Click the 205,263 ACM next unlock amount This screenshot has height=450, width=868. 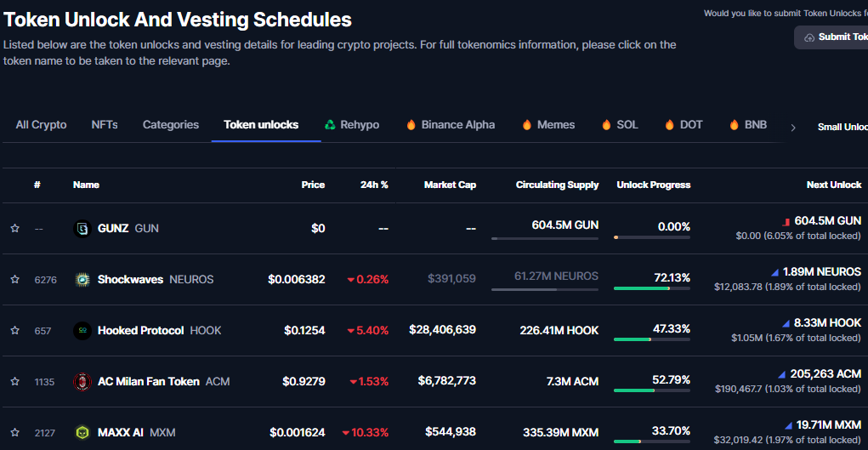[x=825, y=373]
